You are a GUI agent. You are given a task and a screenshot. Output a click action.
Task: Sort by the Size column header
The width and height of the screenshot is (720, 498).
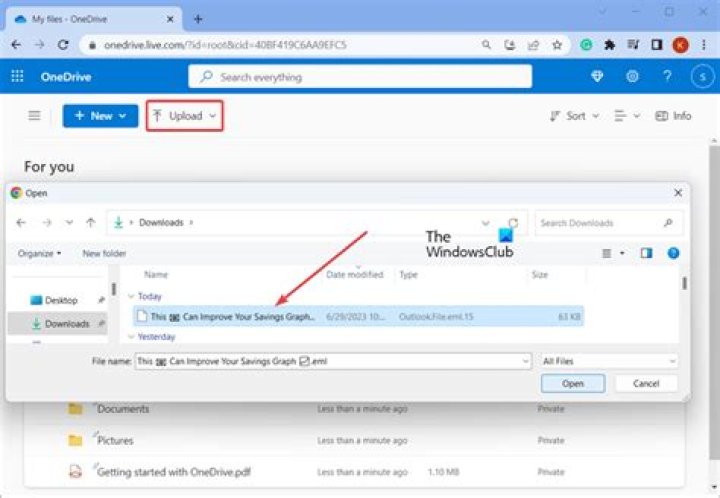pyautogui.click(x=540, y=275)
